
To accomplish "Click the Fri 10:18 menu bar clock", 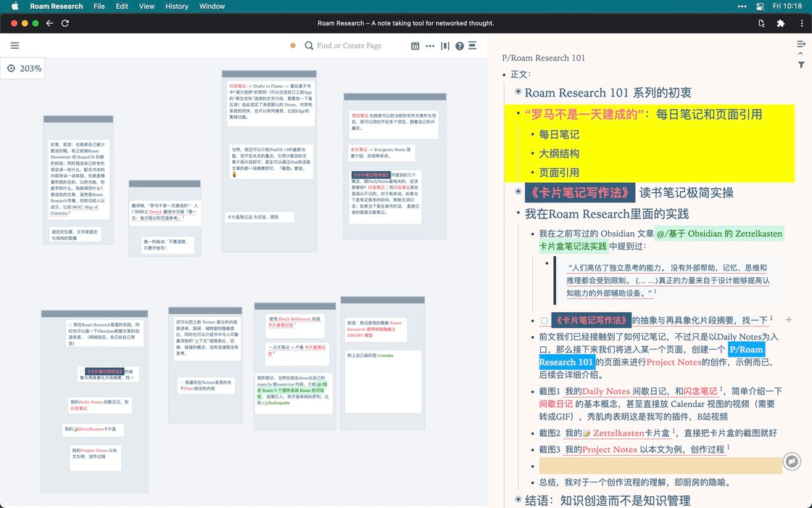I will click(x=787, y=7).
